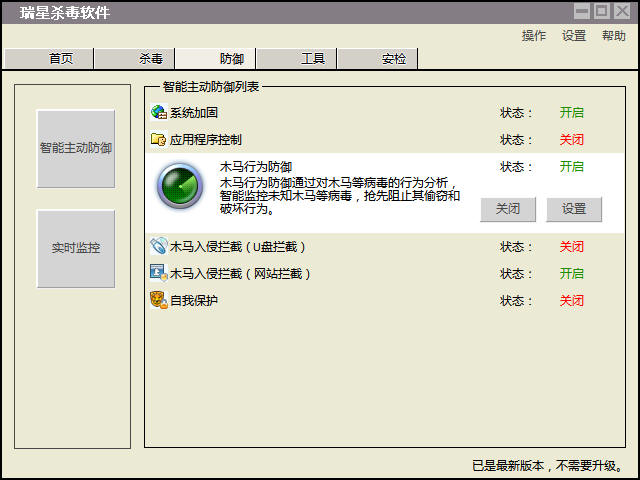
Task: Go to the 安检 tab
Action: (x=378, y=59)
